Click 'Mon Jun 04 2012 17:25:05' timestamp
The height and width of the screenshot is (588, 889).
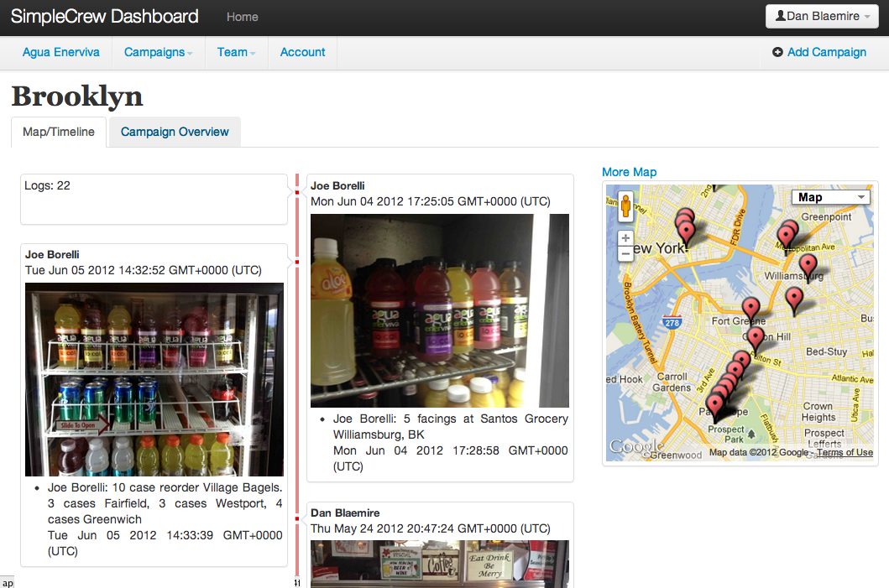coord(431,201)
